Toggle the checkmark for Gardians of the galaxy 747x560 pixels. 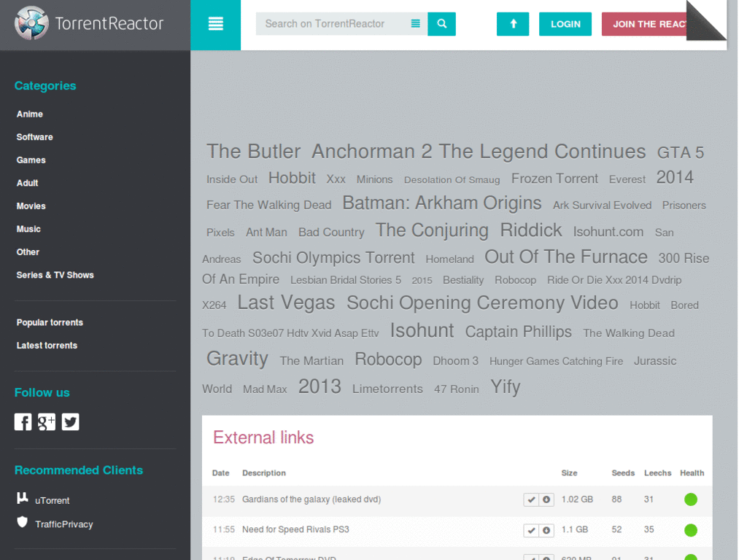pyautogui.click(x=531, y=499)
